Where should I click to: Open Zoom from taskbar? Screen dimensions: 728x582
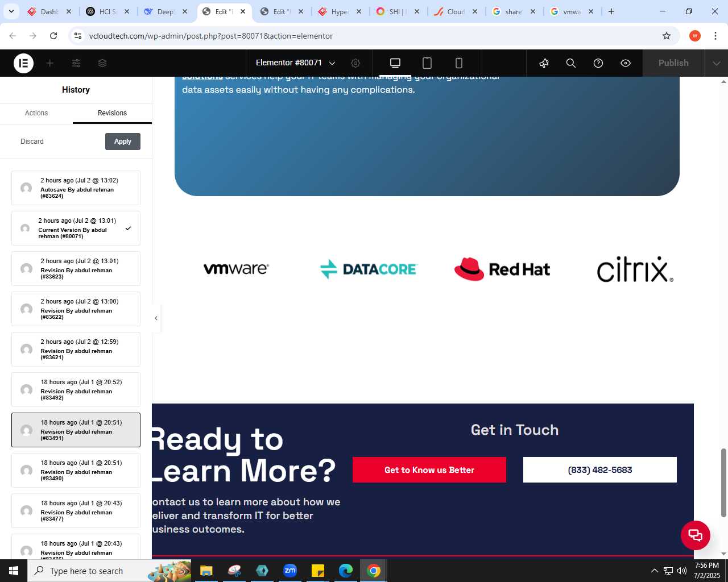click(x=290, y=571)
